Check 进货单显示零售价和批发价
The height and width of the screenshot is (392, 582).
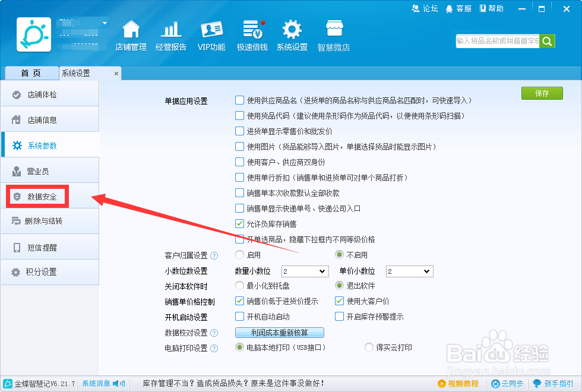point(239,131)
